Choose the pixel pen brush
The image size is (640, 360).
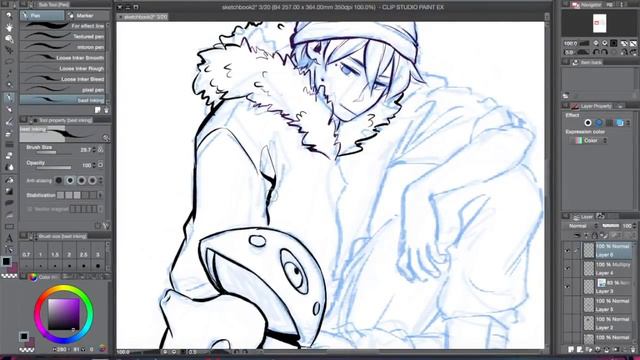click(x=62, y=90)
